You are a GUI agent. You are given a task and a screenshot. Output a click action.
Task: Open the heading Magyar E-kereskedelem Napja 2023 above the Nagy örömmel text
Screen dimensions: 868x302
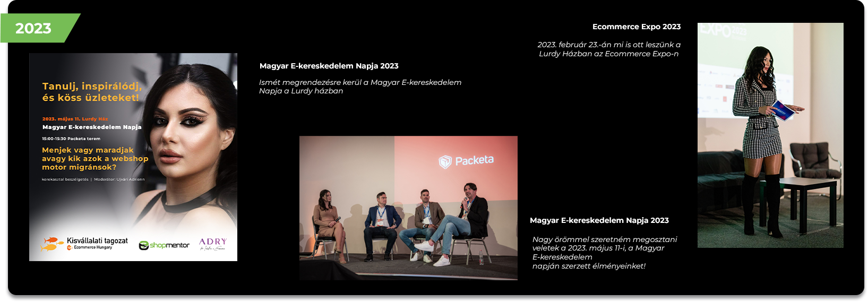(x=599, y=220)
